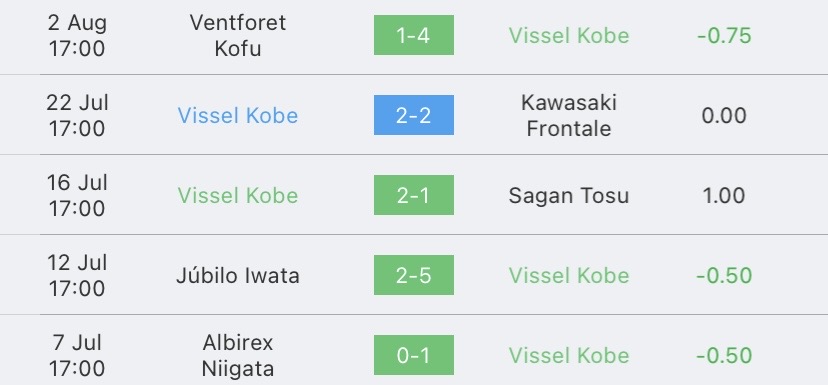Click the blue 2-2 draw score badge
The width and height of the screenshot is (828, 385).
[x=413, y=115]
